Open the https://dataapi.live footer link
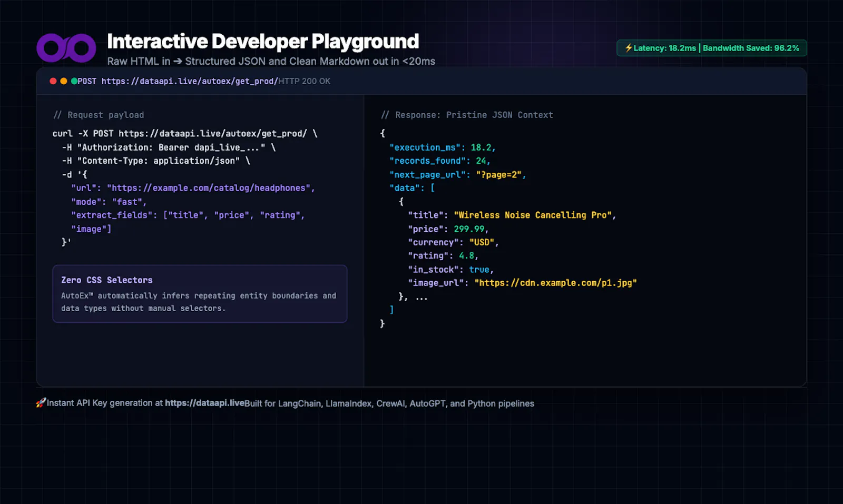The image size is (843, 504). click(204, 403)
